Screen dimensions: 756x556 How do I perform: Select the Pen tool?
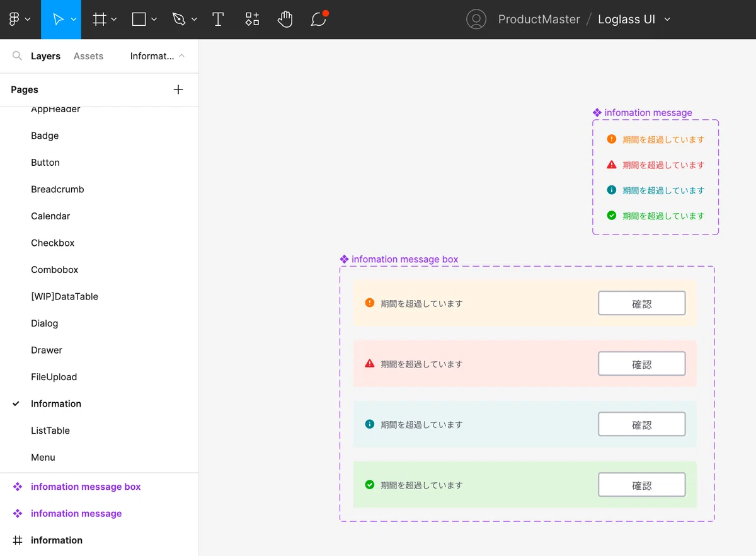tap(179, 20)
